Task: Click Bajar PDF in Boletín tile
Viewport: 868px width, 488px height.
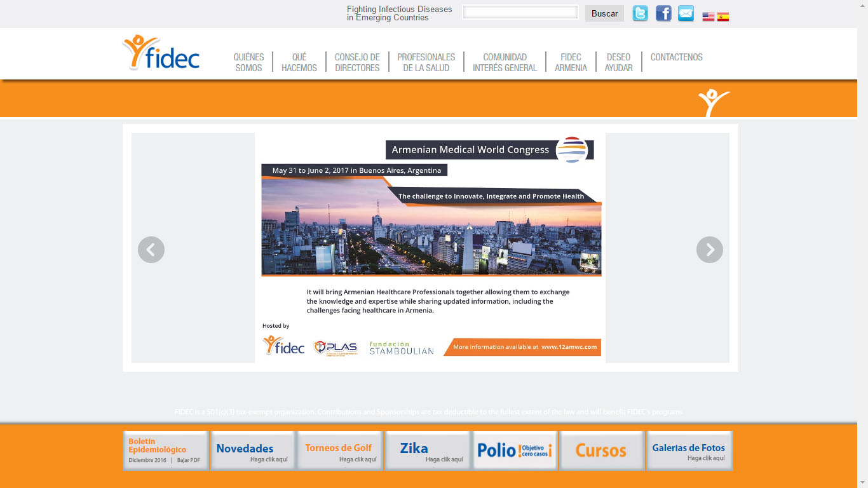Action: pos(189,460)
